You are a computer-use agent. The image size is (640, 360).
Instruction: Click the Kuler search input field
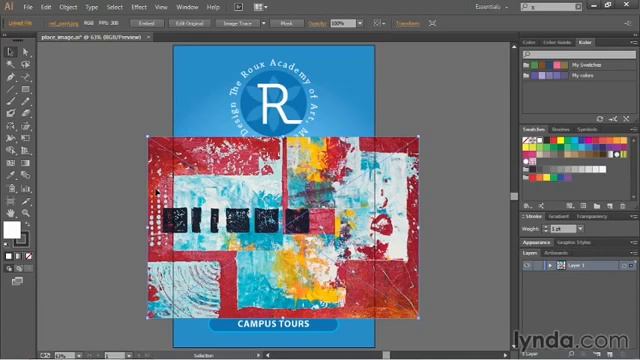(579, 54)
